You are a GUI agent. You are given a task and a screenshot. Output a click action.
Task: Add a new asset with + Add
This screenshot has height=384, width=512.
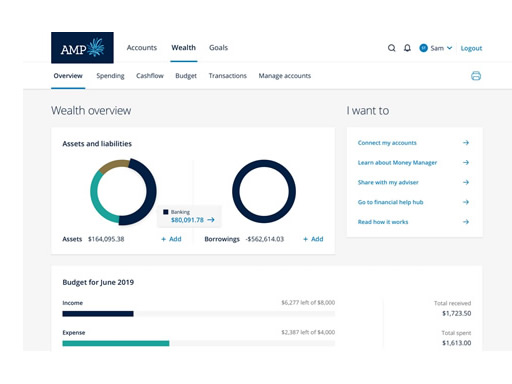tap(171, 239)
